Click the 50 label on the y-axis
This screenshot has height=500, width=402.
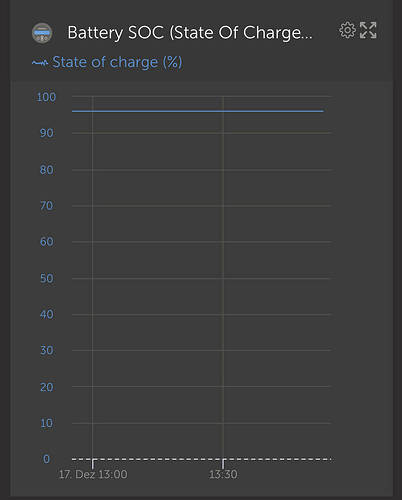pos(47,278)
